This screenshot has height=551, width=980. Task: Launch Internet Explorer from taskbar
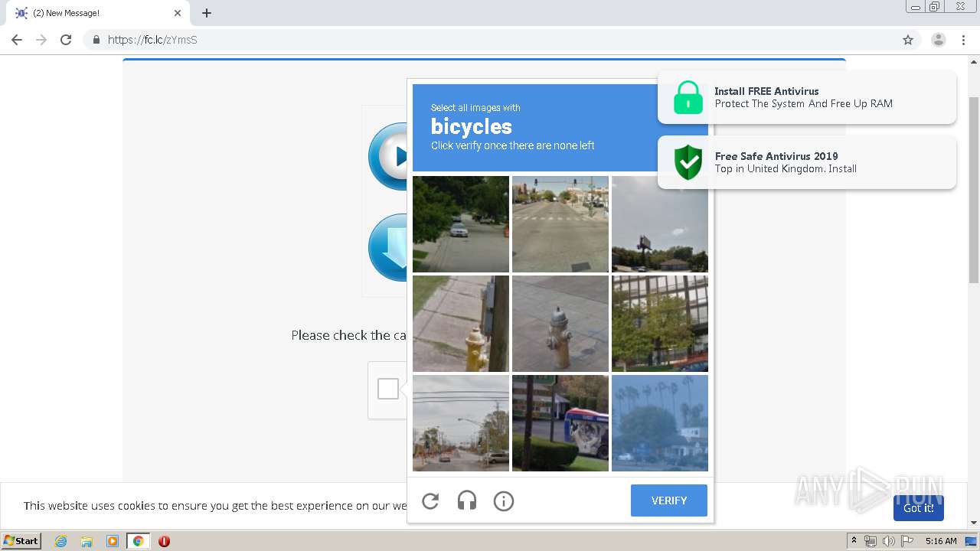(x=61, y=541)
